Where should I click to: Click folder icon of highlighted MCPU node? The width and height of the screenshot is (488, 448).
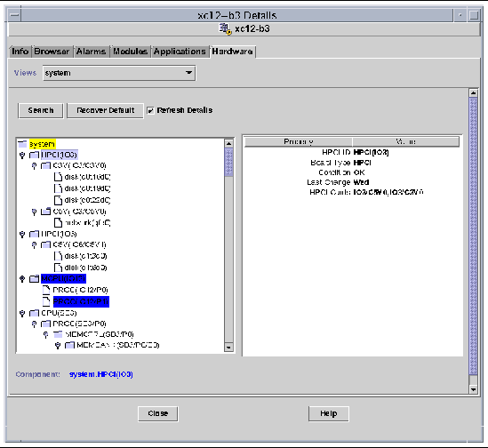[35, 278]
